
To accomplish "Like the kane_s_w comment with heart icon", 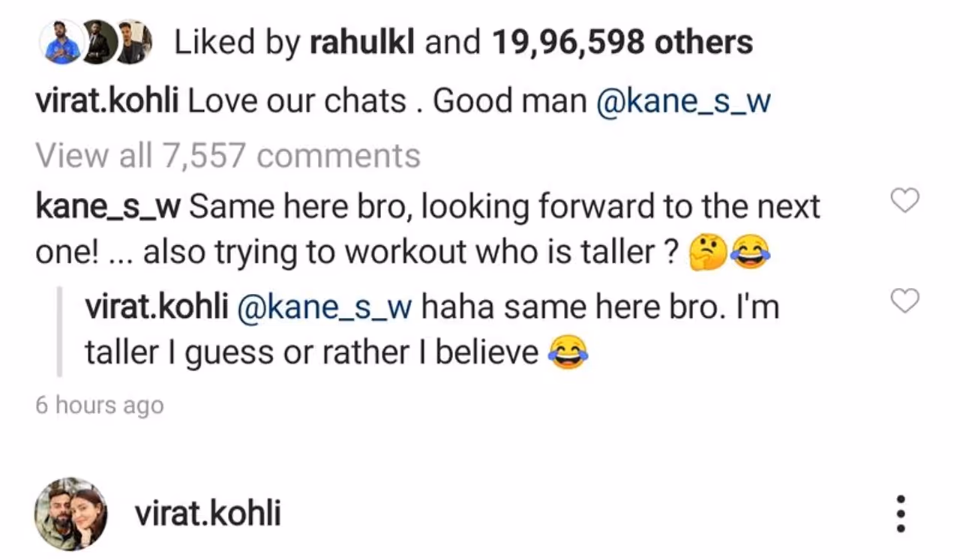I will [x=904, y=201].
